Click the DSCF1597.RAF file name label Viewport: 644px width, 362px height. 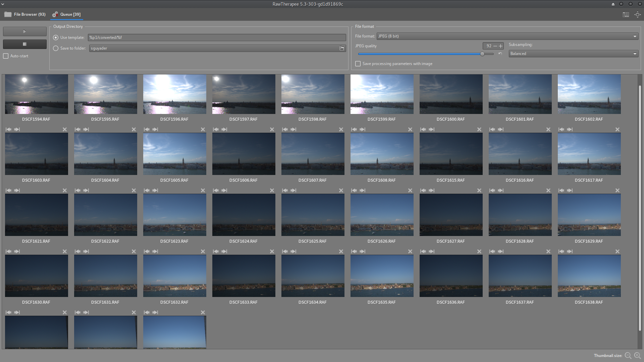coord(244,119)
